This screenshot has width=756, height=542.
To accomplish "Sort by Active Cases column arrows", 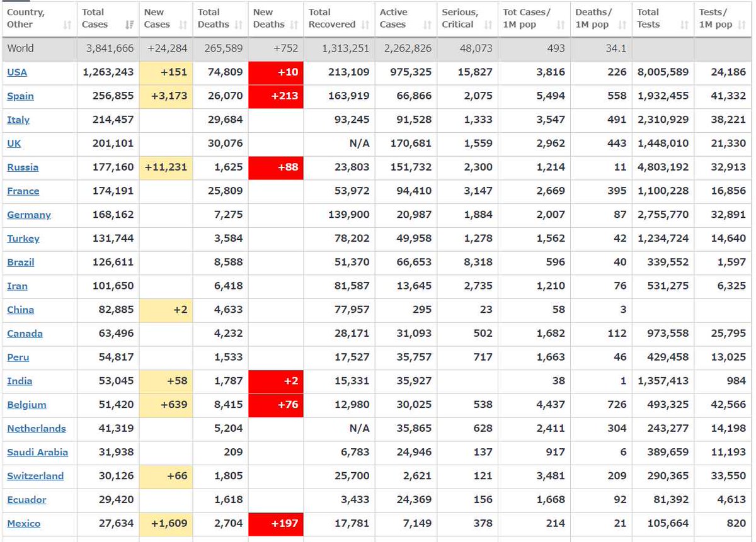I will pos(428,25).
